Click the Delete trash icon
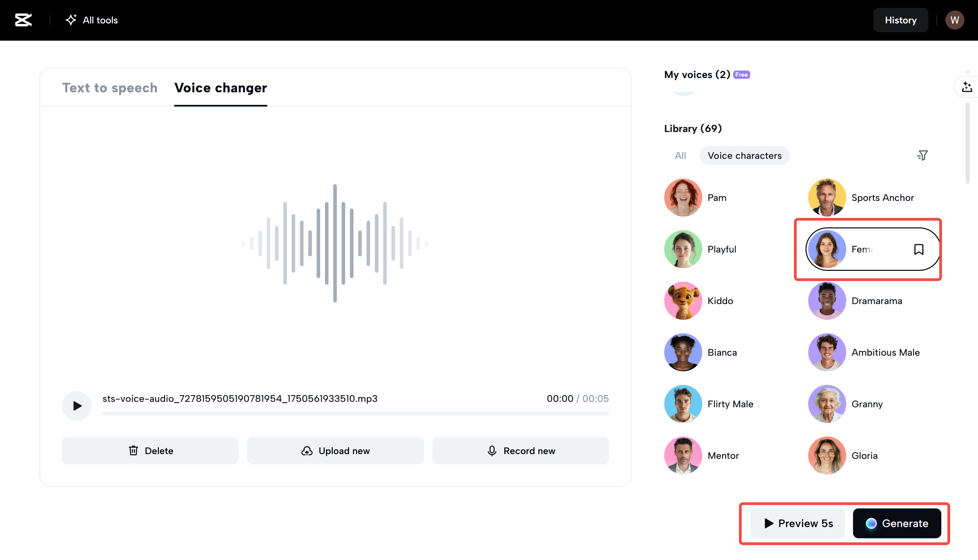 tap(133, 450)
